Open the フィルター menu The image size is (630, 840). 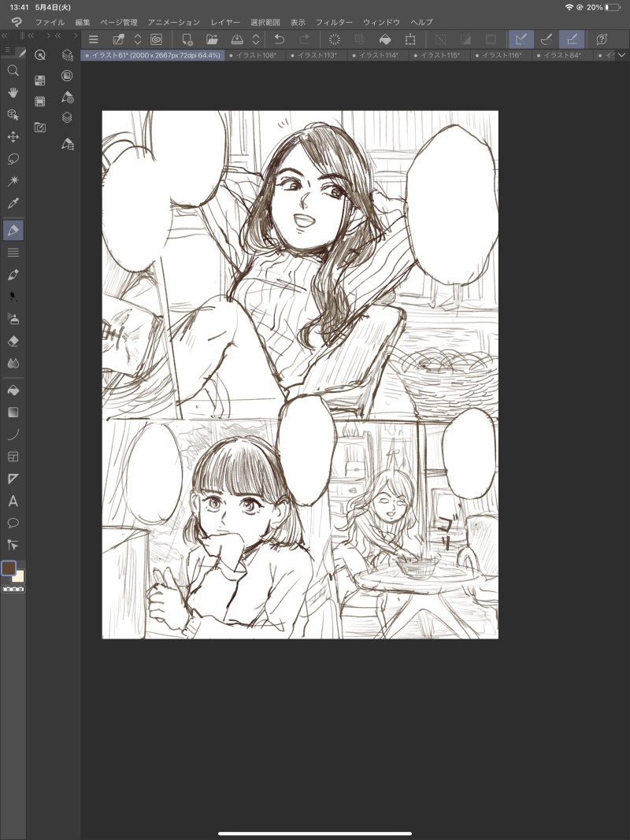coord(334,22)
